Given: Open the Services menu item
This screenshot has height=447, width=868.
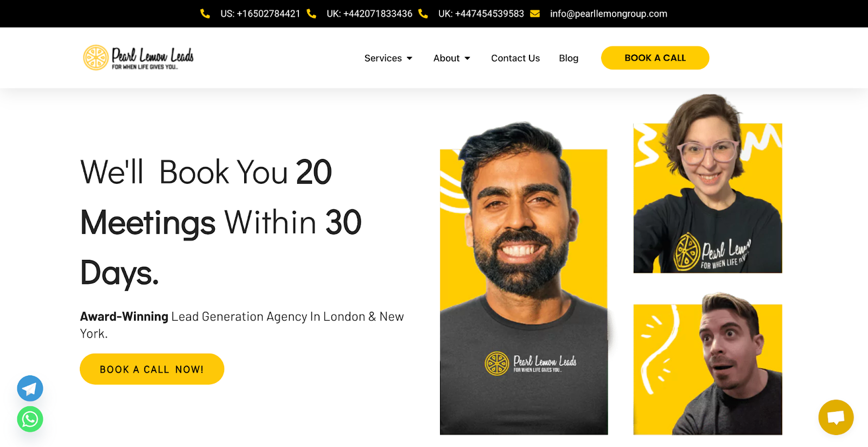Looking at the screenshot, I should tap(383, 58).
